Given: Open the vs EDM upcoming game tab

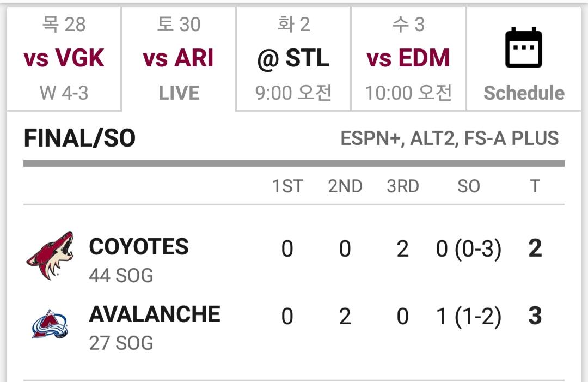Looking at the screenshot, I should point(408,58).
